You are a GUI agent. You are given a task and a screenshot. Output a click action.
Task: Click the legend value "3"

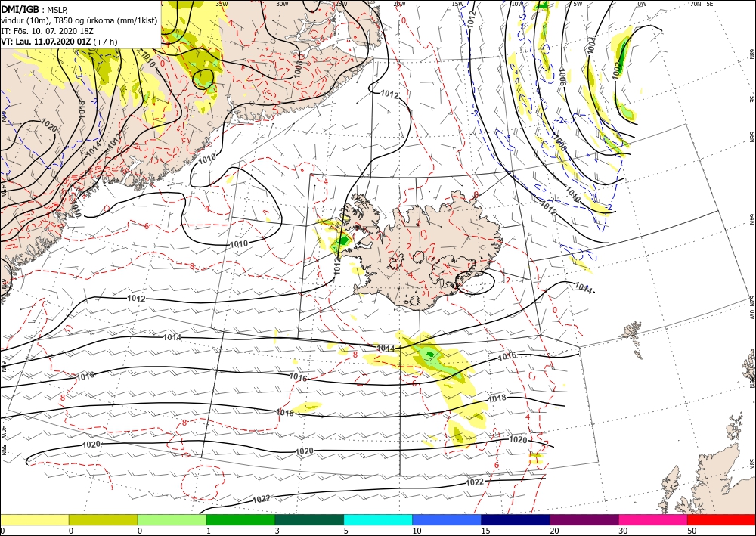pyautogui.click(x=277, y=531)
